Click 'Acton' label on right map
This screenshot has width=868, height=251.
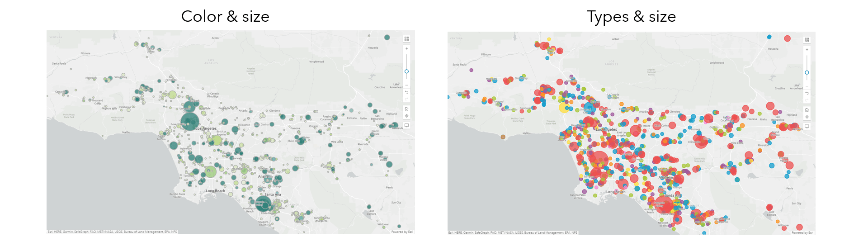point(616,39)
